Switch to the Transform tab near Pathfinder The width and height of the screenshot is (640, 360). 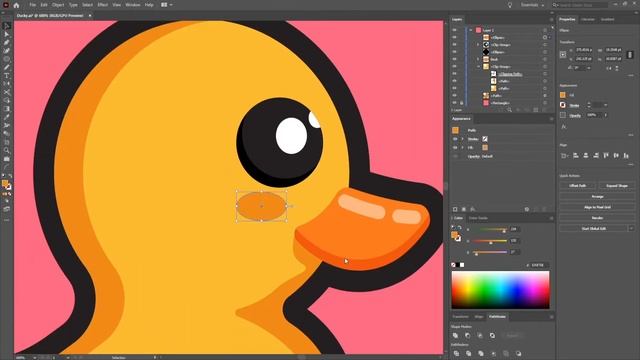pos(460,317)
